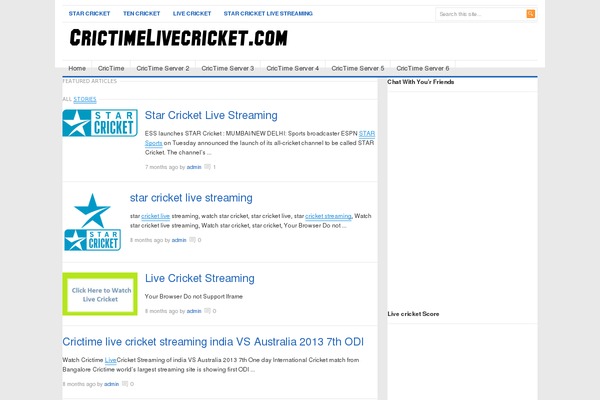Open the blue star logo thumbnail
600x400 pixels.
tap(93, 222)
